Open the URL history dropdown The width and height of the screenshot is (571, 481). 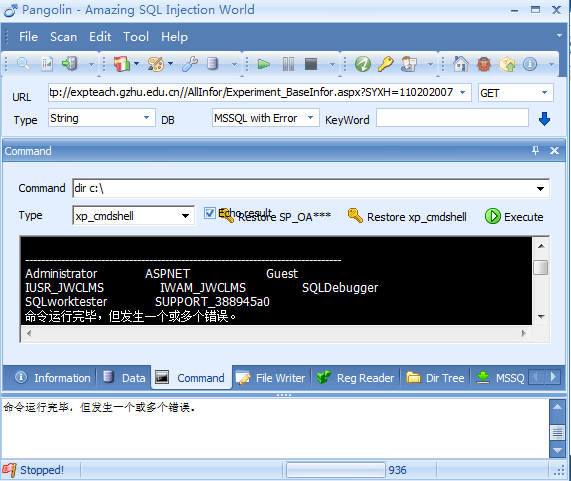[462, 92]
